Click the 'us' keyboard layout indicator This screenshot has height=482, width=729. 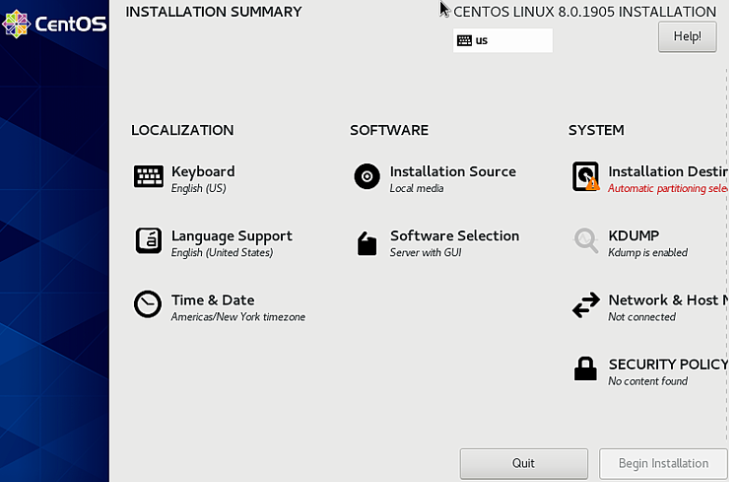503,40
